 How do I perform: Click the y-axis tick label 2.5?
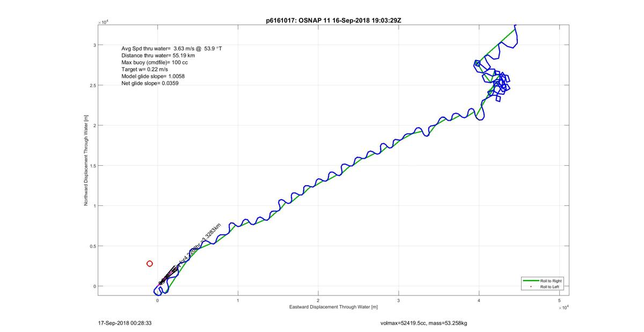pyautogui.click(x=92, y=85)
